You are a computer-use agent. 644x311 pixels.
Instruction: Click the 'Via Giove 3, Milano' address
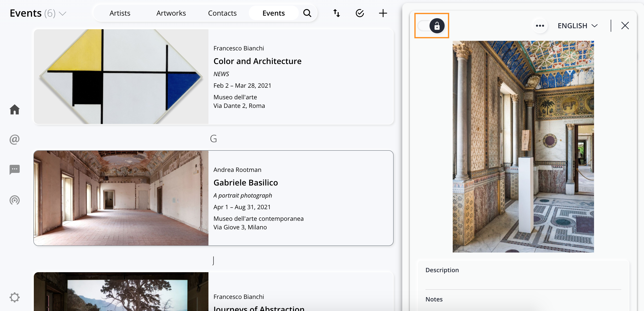(x=240, y=227)
